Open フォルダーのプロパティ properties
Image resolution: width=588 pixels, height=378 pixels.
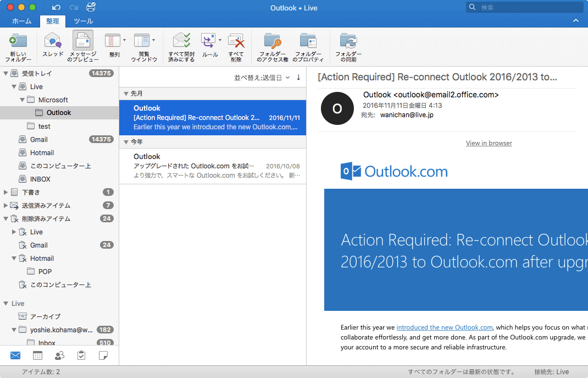click(x=308, y=47)
